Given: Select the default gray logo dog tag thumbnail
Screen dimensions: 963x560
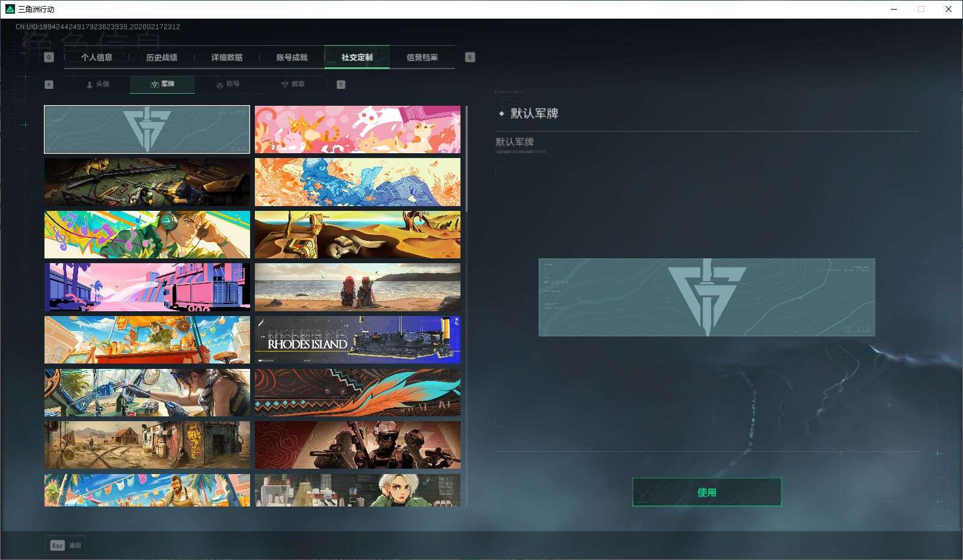Looking at the screenshot, I should pos(147,129).
